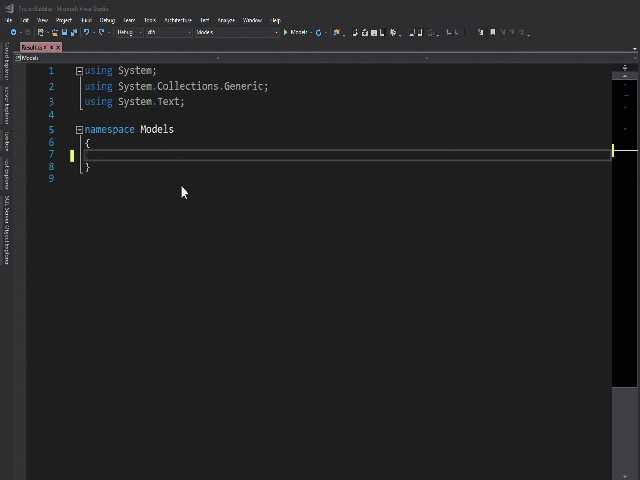640x480 pixels.
Task: Click the toolbar icon left of the bookmark icon
Action: [x=480, y=32]
